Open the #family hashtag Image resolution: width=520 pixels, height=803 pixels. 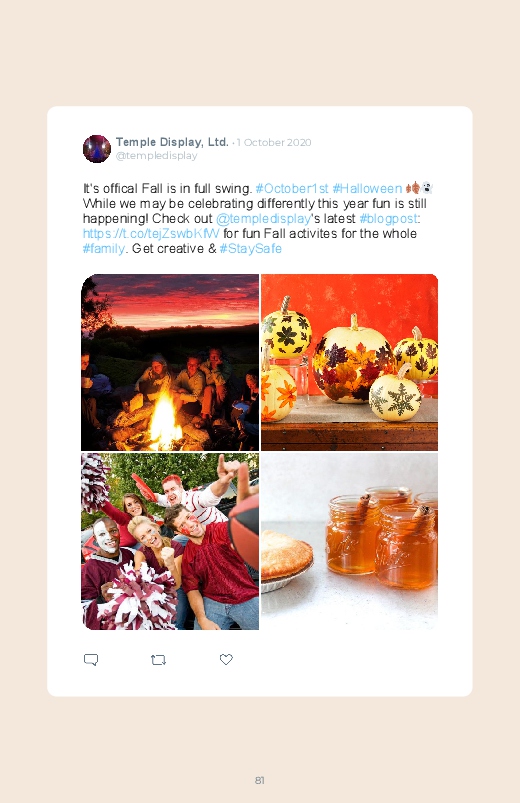[103, 248]
